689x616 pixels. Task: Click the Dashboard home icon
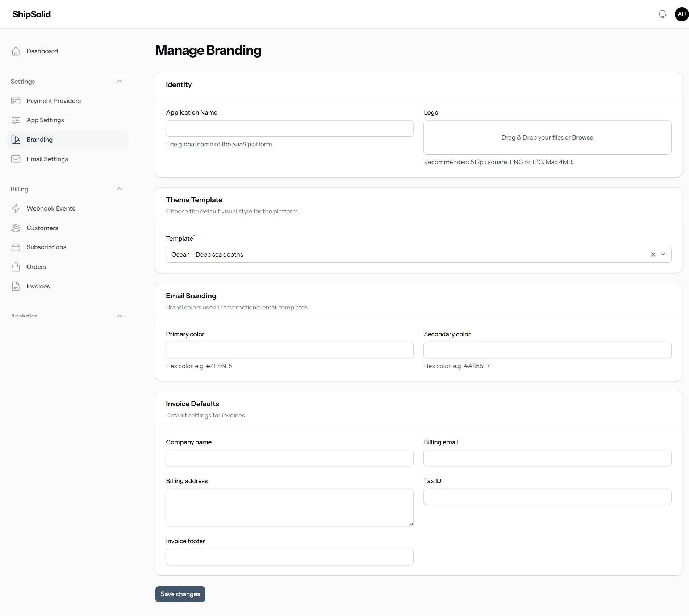pyautogui.click(x=16, y=51)
